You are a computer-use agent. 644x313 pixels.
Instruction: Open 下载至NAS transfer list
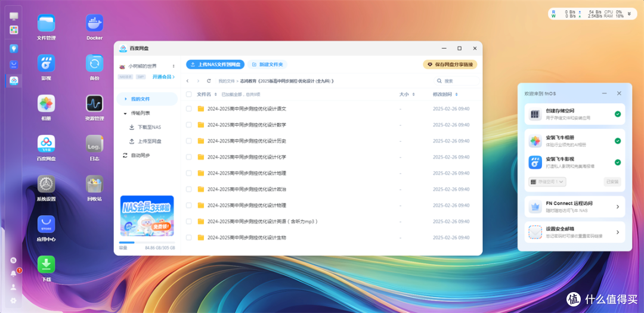(x=147, y=128)
